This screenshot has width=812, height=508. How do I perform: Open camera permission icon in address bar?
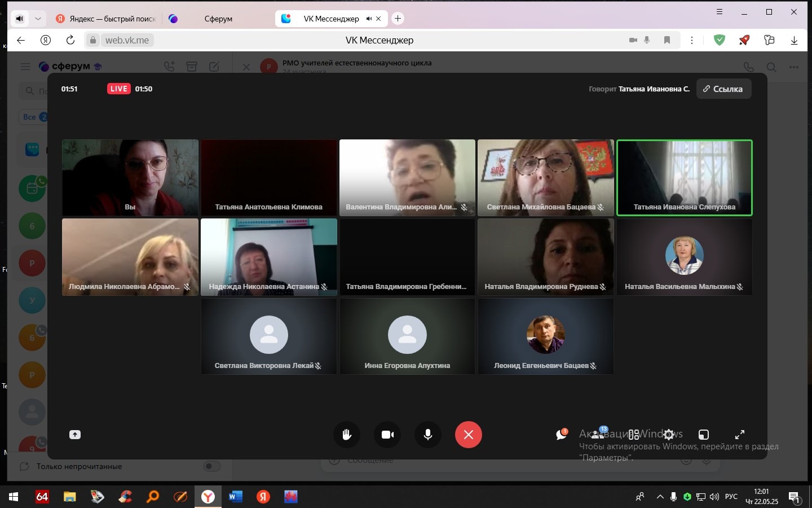point(633,40)
